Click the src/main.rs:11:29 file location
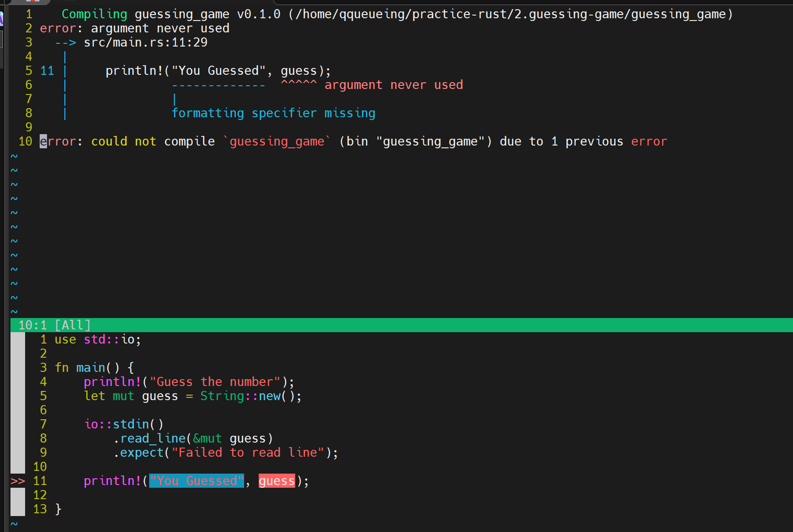The image size is (793, 532). point(146,42)
